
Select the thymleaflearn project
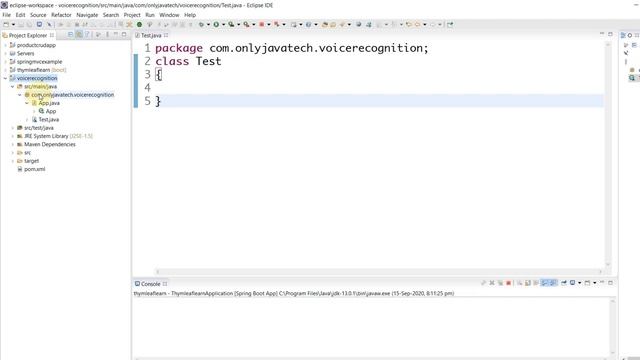tap(33, 70)
